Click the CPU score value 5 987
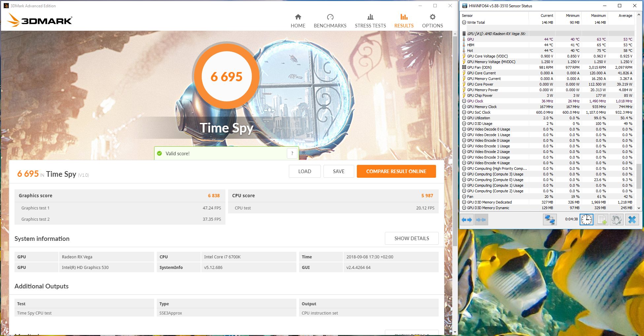The image size is (644, 336). point(427,196)
